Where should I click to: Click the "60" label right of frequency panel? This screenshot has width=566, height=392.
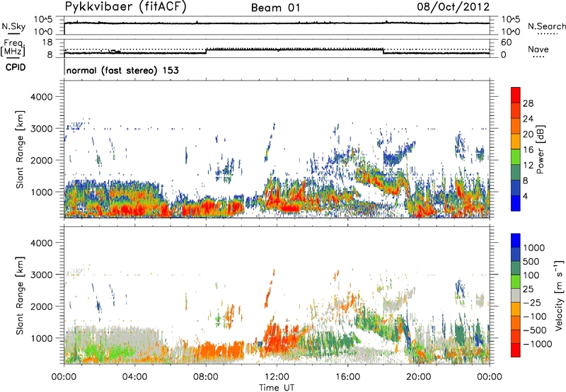point(507,42)
